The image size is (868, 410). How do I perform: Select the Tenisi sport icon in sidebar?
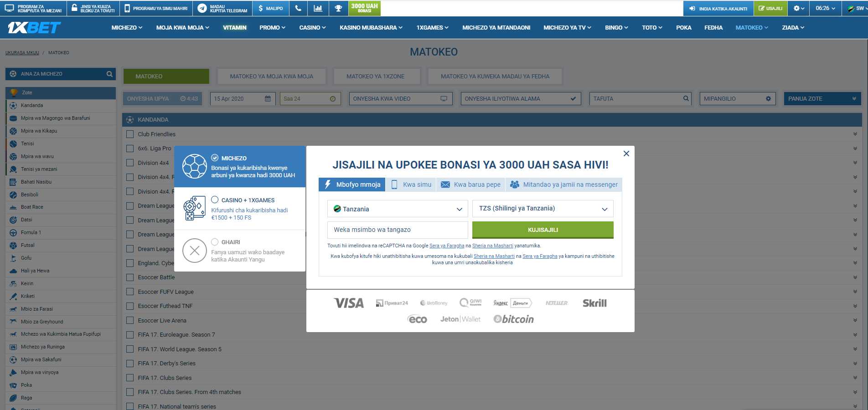(x=13, y=143)
